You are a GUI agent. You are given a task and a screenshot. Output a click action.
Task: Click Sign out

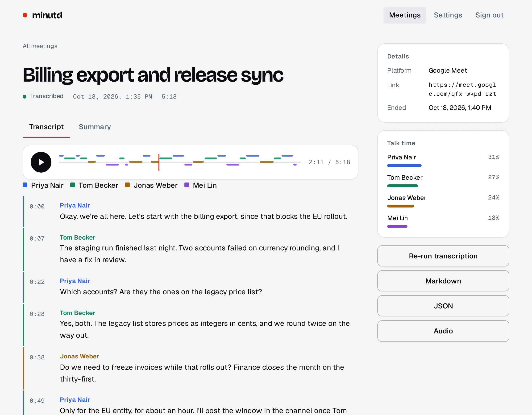click(x=489, y=15)
